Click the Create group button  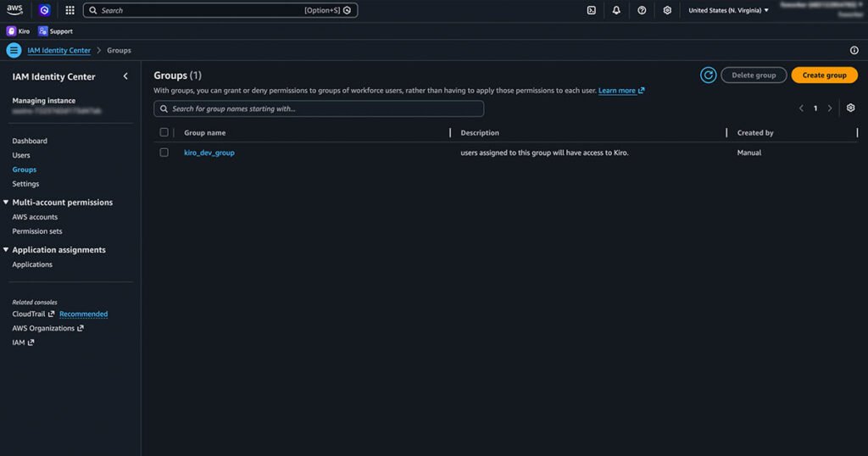(824, 75)
